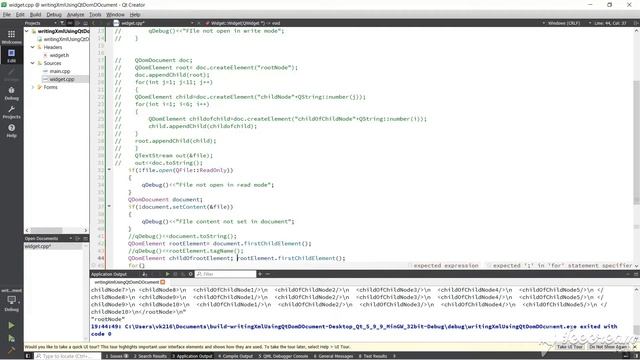
Task: Open the Help mode
Action: point(11,131)
